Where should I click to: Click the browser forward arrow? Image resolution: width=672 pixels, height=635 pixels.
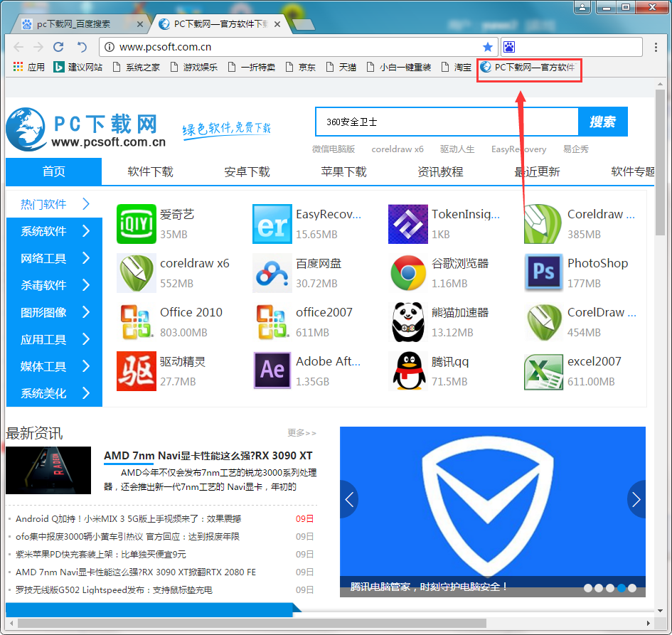pyautogui.click(x=38, y=47)
